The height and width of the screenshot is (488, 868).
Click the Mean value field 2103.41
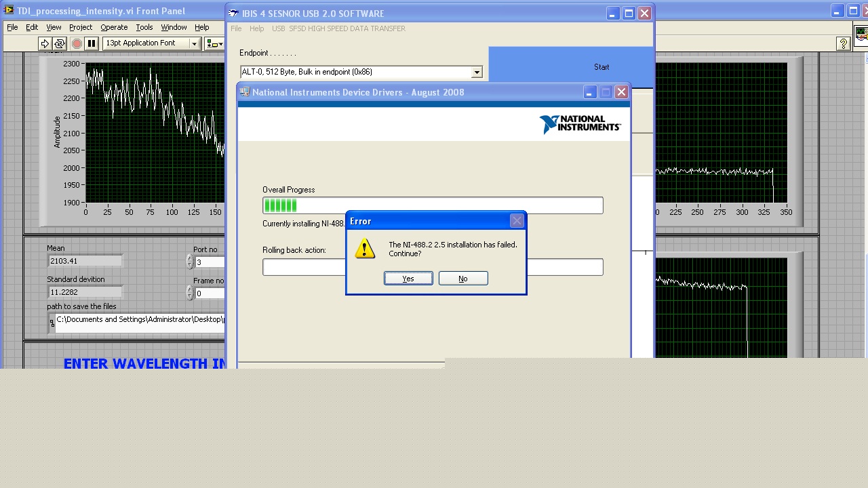85,261
